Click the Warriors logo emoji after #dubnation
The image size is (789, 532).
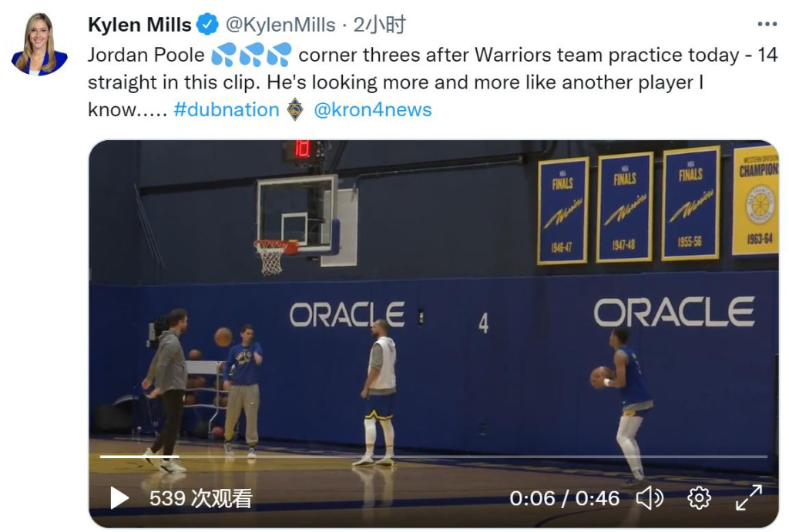point(295,109)
